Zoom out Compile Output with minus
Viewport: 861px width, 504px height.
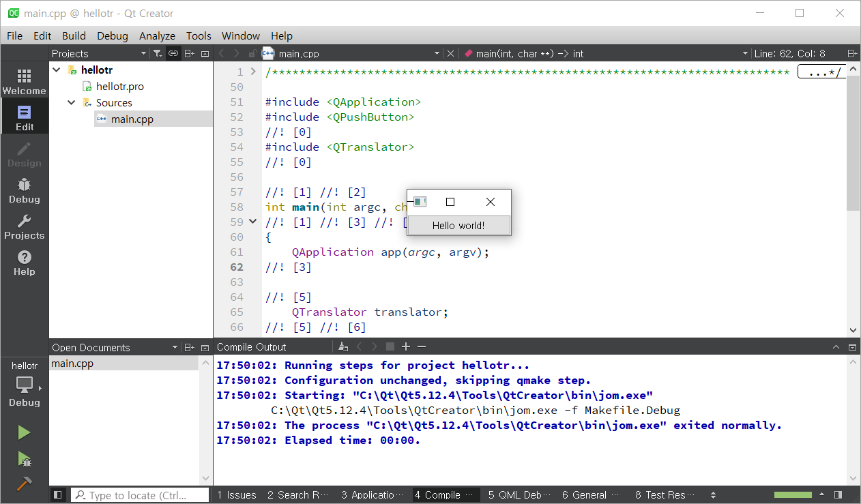pyautogui.click(x=422, y=346)
